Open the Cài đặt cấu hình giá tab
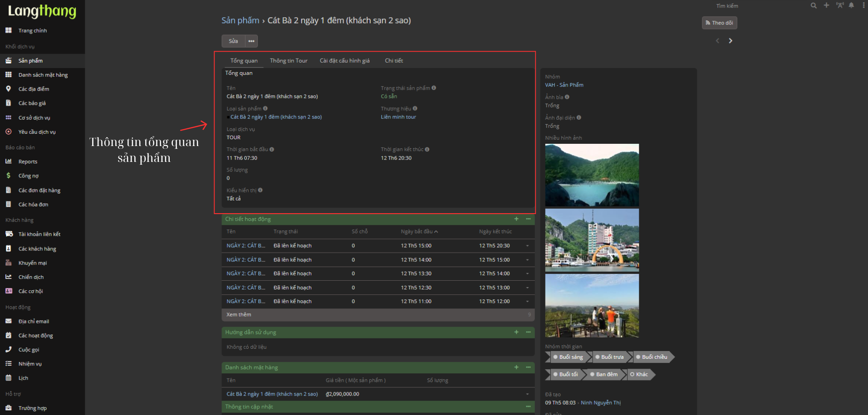 (x=344, y=61)
